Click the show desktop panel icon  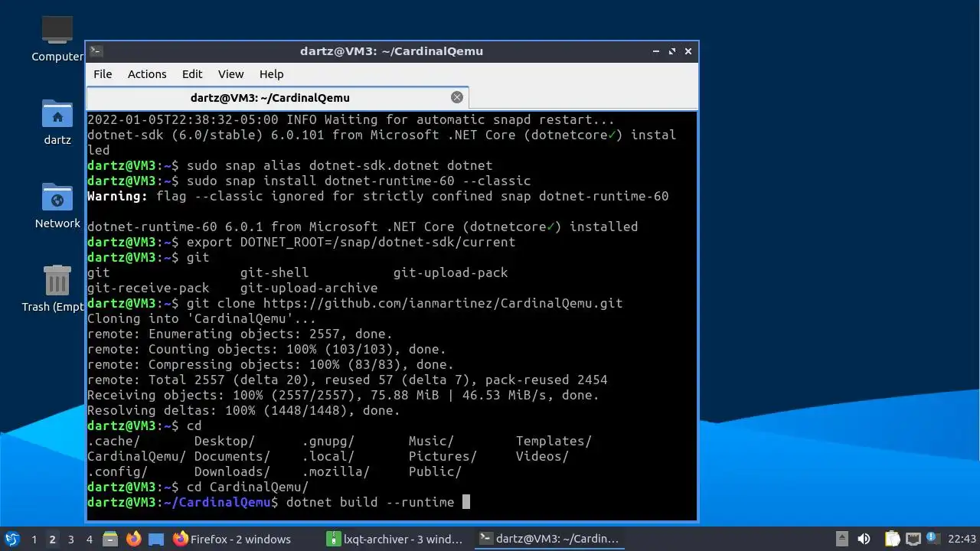156,539
